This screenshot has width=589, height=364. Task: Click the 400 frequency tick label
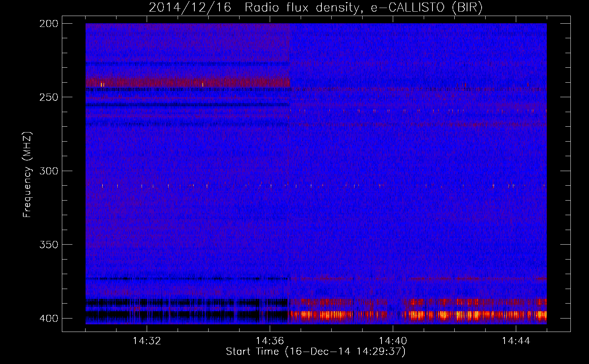(48, 318)
